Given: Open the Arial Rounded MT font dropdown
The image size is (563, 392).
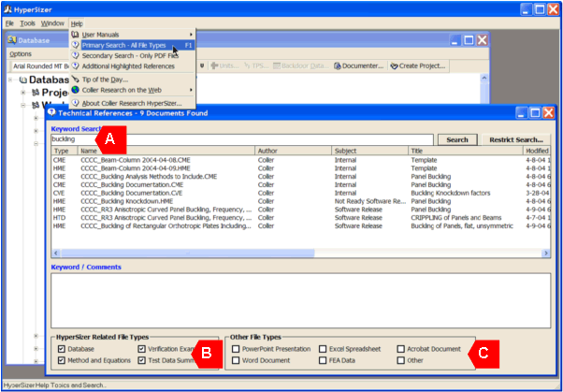Looking at the screenshot, I should pos(39,66).
